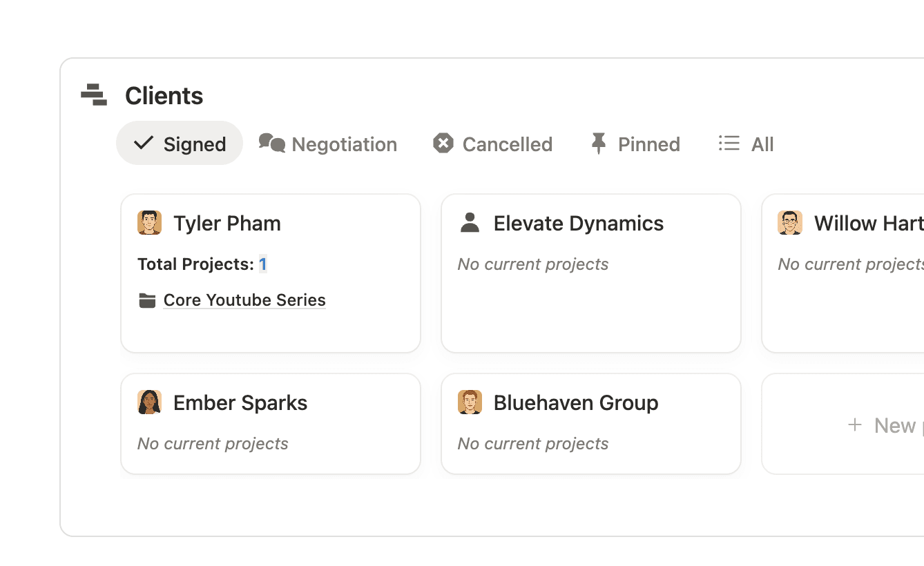Click the pin icon beside Pinned

click(598, 143)
